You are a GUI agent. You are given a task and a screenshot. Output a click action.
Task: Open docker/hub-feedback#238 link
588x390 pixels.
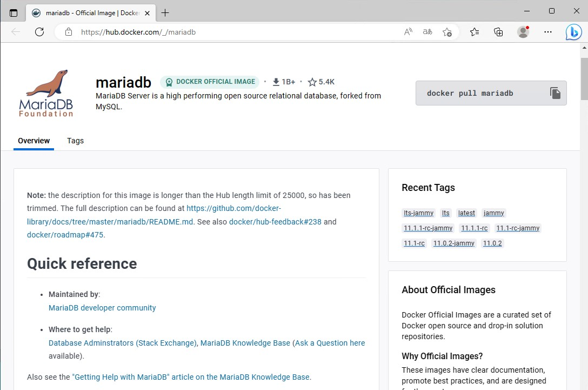tap(275, 222)
